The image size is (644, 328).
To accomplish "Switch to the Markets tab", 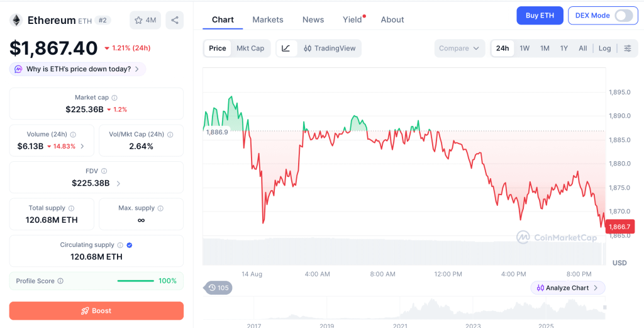I will point(268,20).
